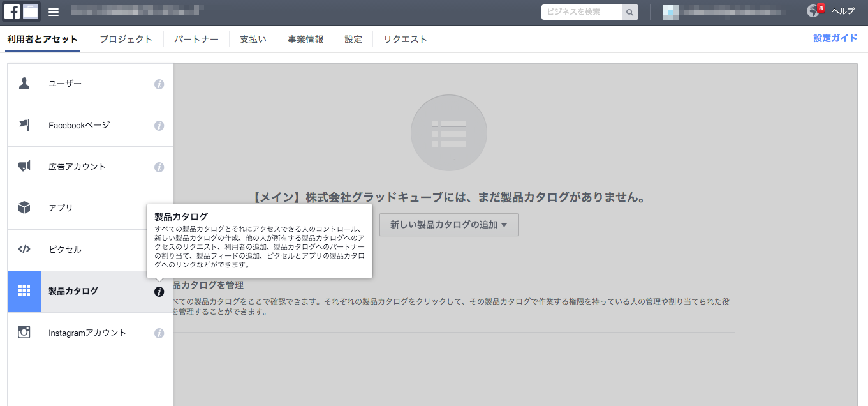Viewport: 868px width, 406px height.
Task: Click the ヘルプ link in header
Action: coord(843,11)
